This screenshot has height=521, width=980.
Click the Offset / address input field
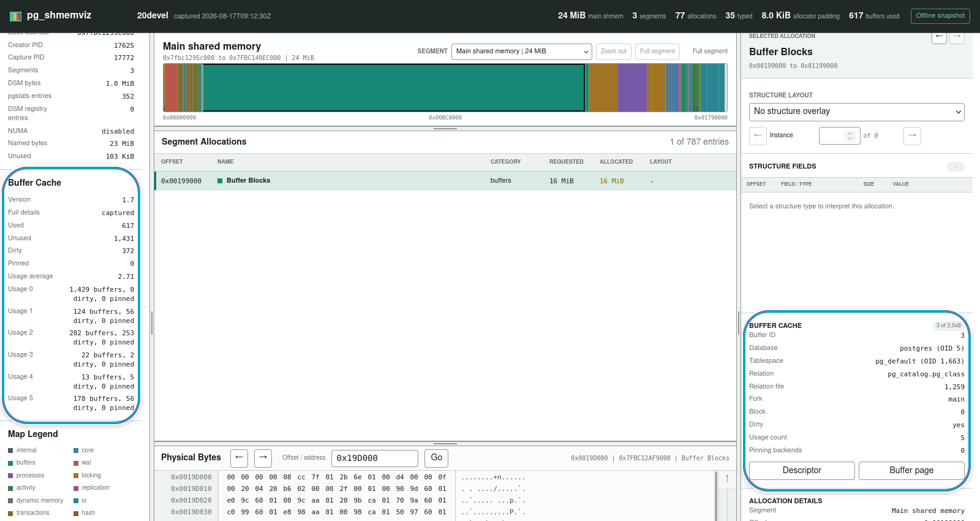tap(375, 458)
